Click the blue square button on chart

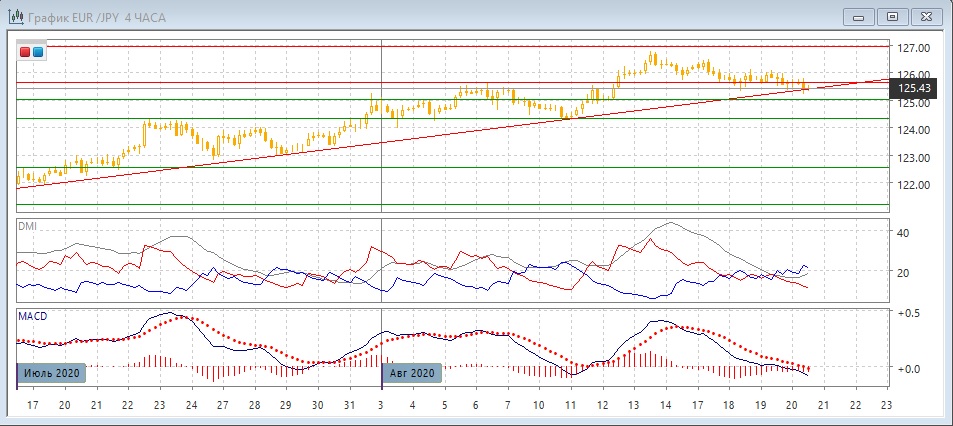coord(38,52)
